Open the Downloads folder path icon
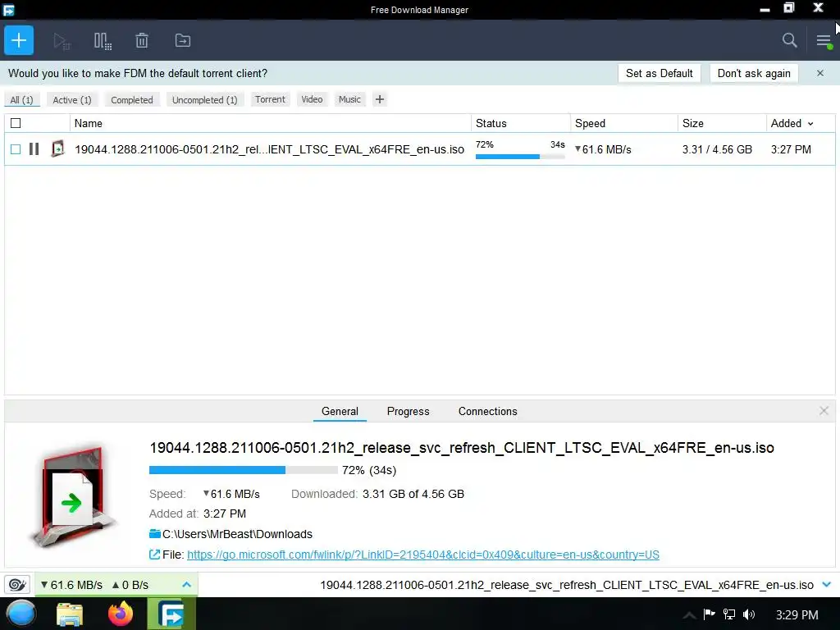Screen dimensions: 840x630 (155, 533)
